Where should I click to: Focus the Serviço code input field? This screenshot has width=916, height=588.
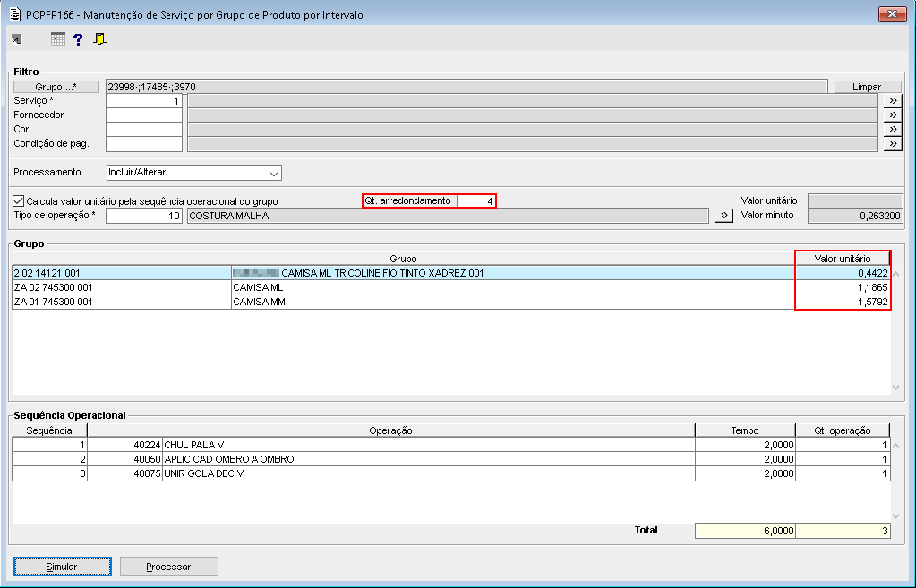click(x=144, y=100)
